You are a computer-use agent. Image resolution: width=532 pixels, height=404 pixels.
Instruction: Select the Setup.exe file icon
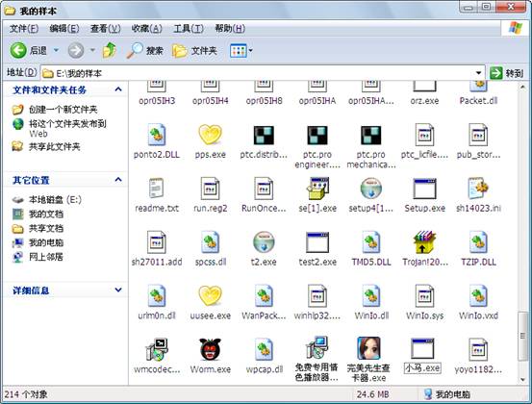[424, 189]
